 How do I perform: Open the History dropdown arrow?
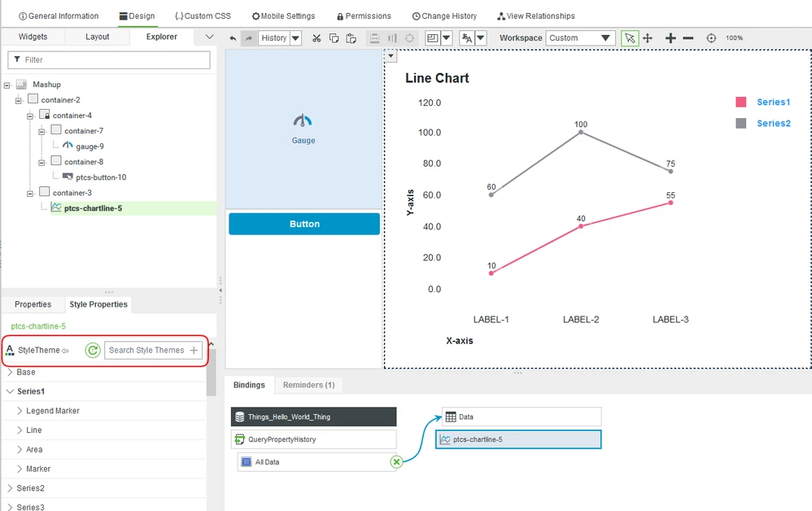(x=295, y=38)
